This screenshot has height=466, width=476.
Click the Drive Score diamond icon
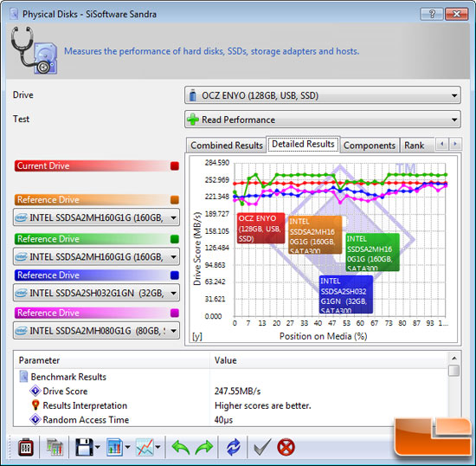[35, 391]
